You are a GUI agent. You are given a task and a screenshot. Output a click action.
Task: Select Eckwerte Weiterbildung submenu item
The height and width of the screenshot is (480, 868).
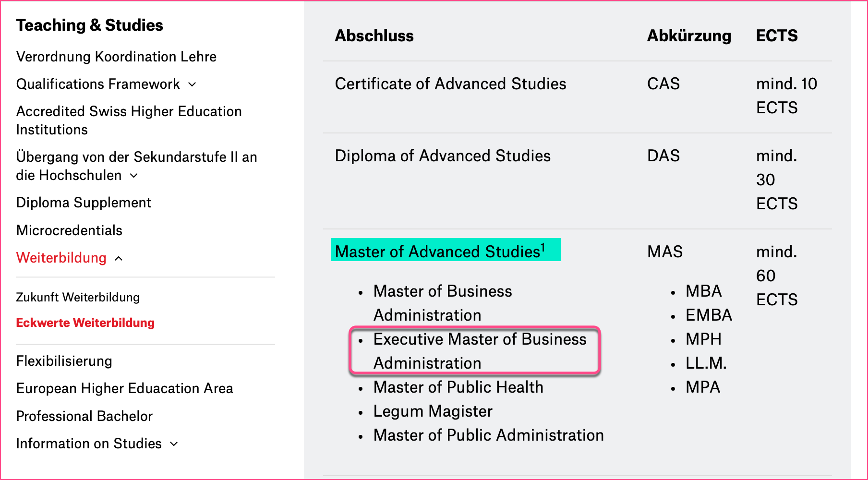click(x=85, y=323)
